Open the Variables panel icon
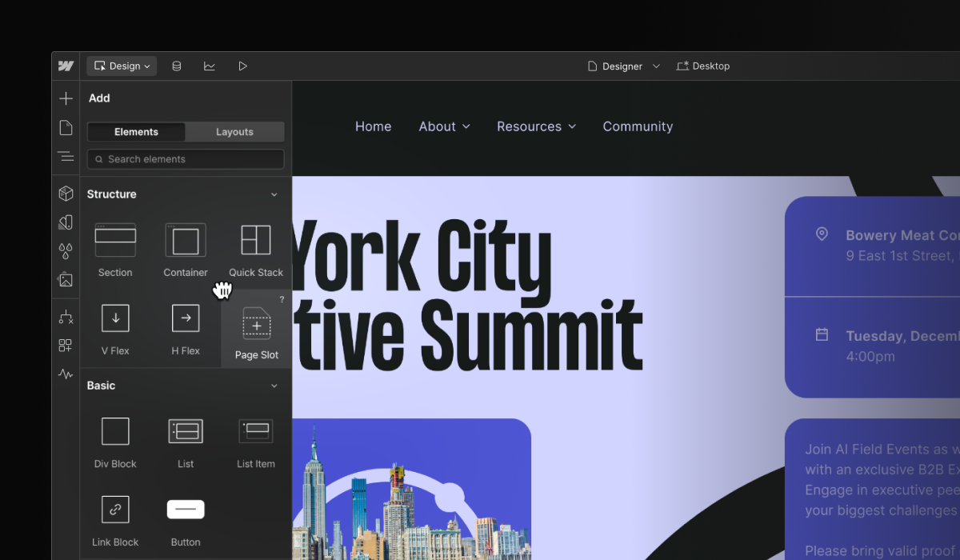The width and height of the screenshot is (960, 560). click(66, 222)
